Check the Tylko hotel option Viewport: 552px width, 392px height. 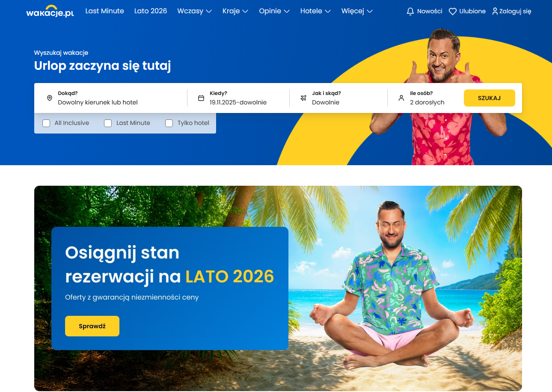coord(169,123)
